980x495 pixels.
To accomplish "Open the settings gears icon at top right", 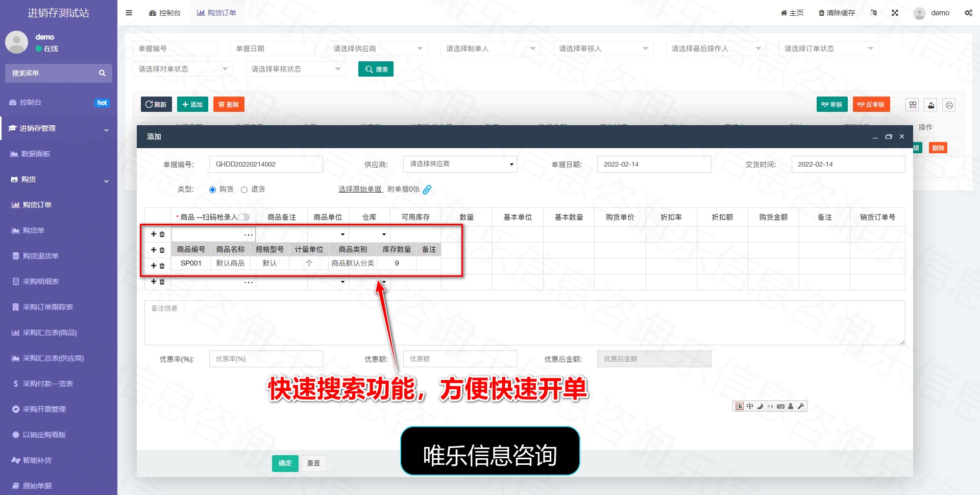I will (x=968, y=13).
